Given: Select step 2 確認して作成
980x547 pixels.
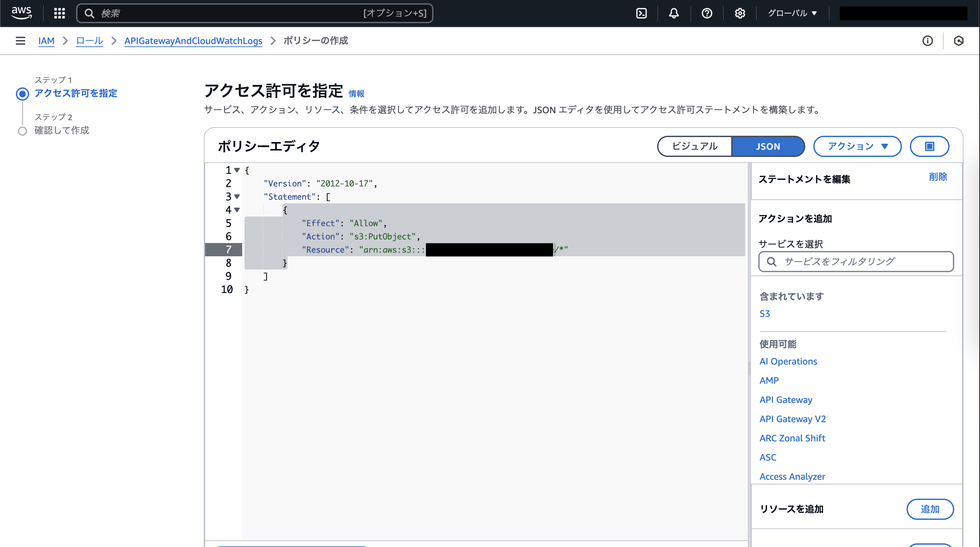Looking at the screenshot, I should [x=62, y=130].
